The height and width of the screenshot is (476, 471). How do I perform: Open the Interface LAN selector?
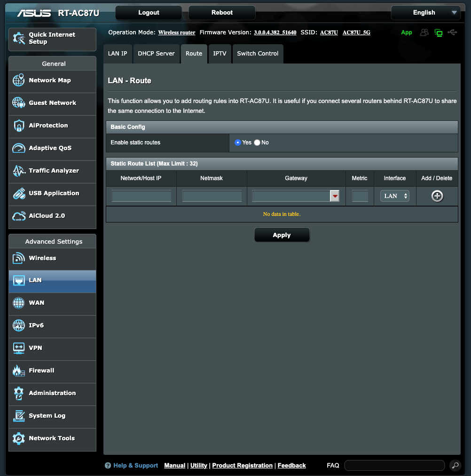[x=394, y=196]
